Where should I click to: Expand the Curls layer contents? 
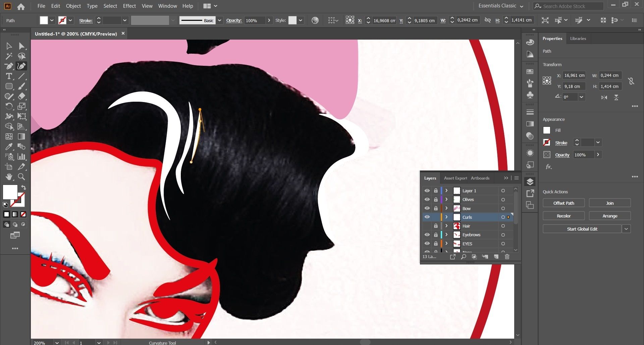tap(446, 217)
